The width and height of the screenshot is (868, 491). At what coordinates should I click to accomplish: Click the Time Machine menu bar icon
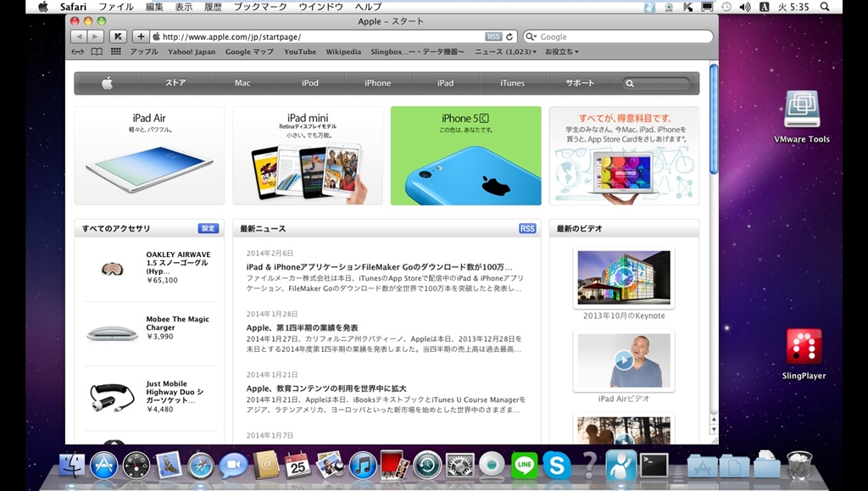(726, 7)
